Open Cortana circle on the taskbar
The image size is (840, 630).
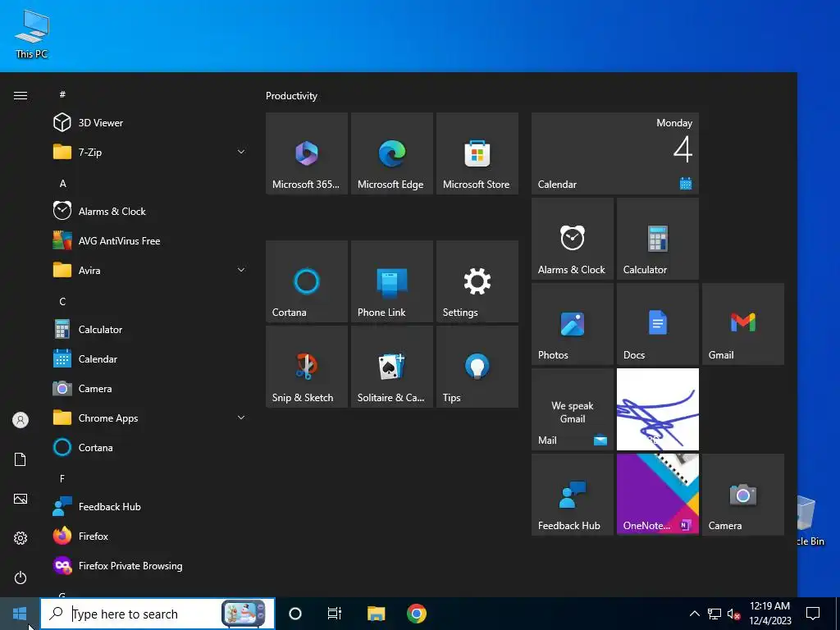click(295, 614)
